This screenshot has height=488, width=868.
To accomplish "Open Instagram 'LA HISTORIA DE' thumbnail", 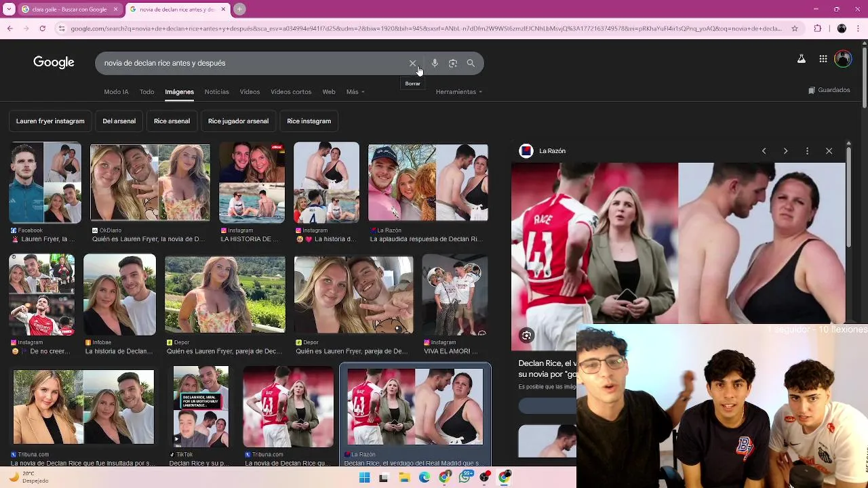I will 252,183.
